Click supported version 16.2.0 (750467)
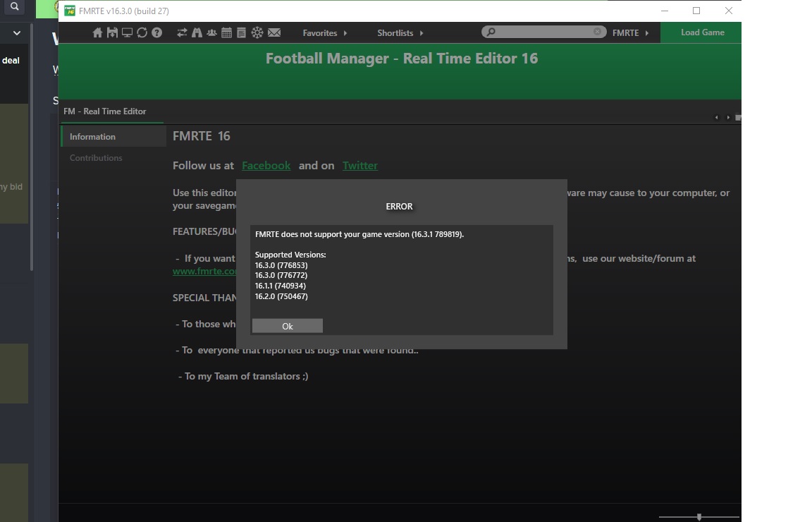Screen dimensions: 812x522 (x=281, y=296)
